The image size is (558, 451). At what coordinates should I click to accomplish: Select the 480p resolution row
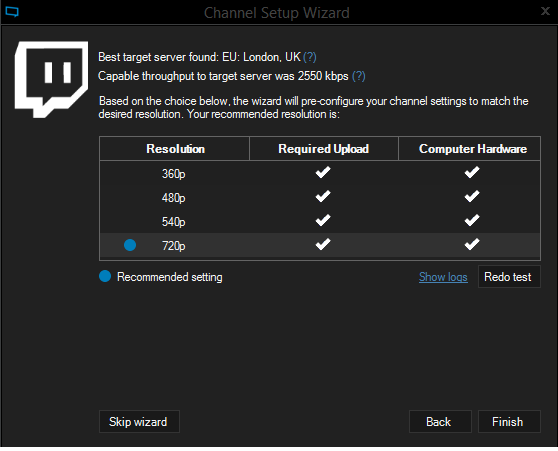pyautogui.click(x=320, y=197)
